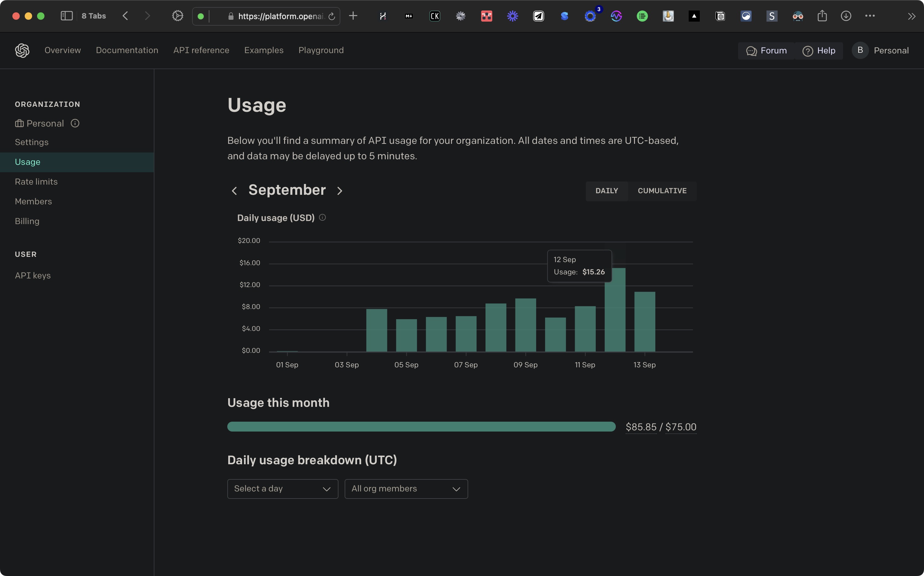Click the blue S-shaped extension icon
Image resolution: width=924 pixels, height=576 pixels.
click(564, 16)
